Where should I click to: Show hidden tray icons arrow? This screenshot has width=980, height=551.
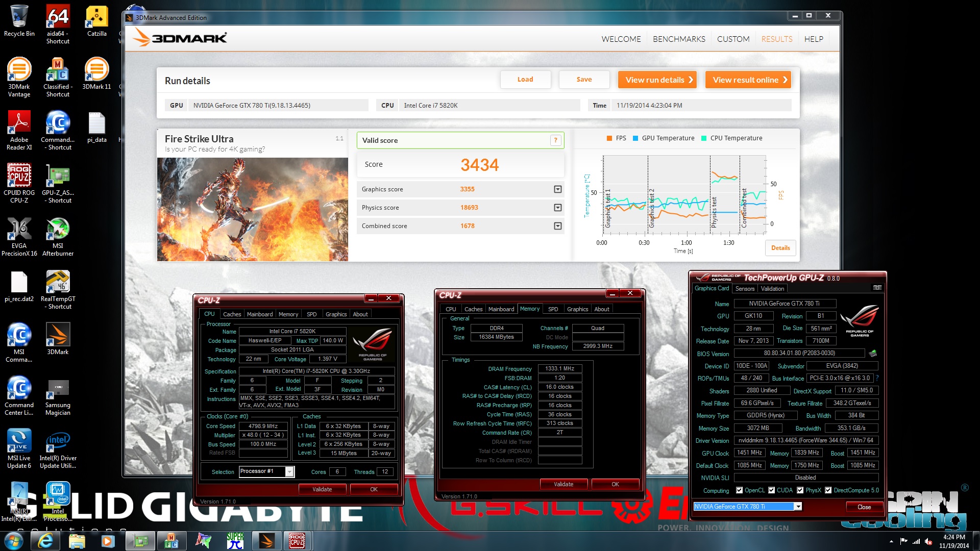pyautogui.click(x=891, y=541)
